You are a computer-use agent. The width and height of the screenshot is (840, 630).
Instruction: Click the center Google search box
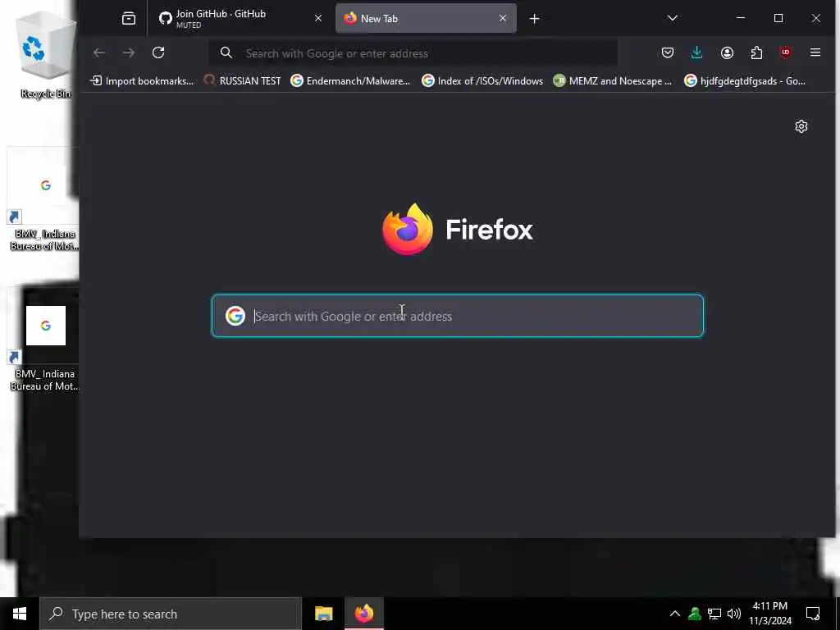pyautogui.click(x=458, y=316)
